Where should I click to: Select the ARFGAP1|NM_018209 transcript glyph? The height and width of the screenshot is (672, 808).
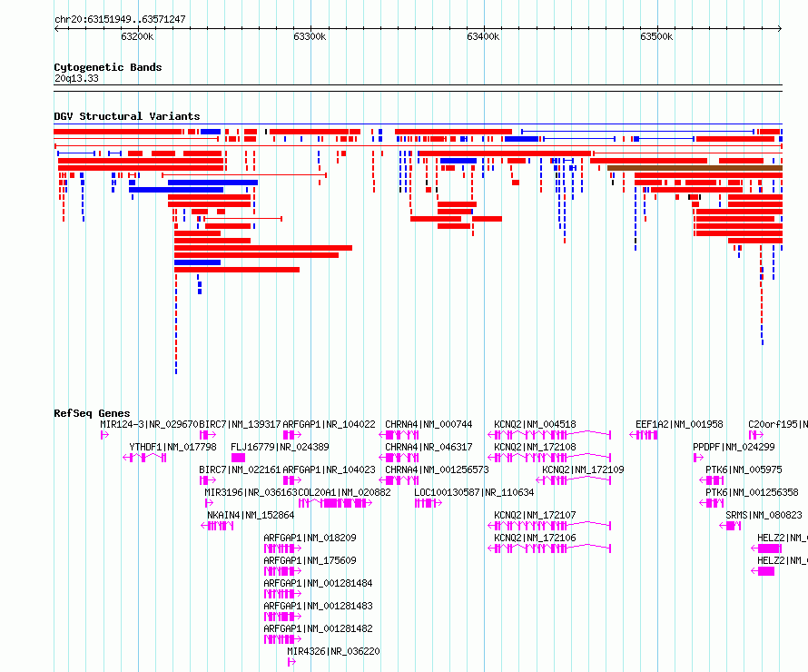point(282,548)
